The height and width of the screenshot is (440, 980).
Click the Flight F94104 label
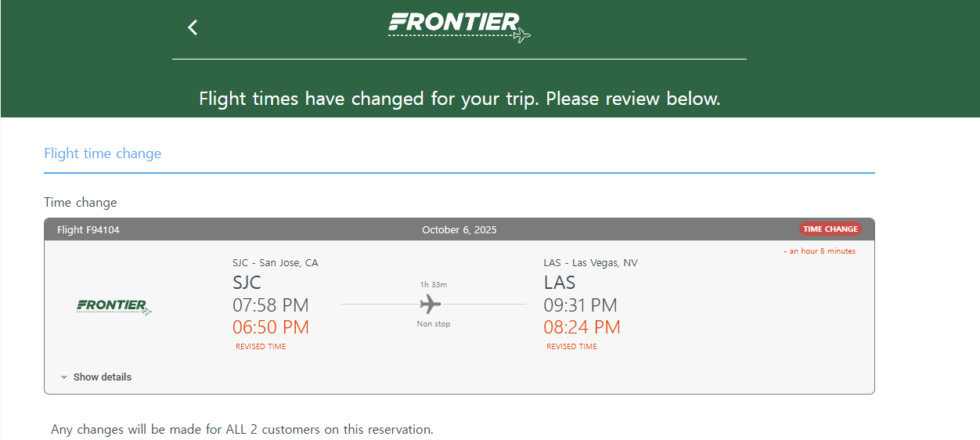(x=88, y=230)
